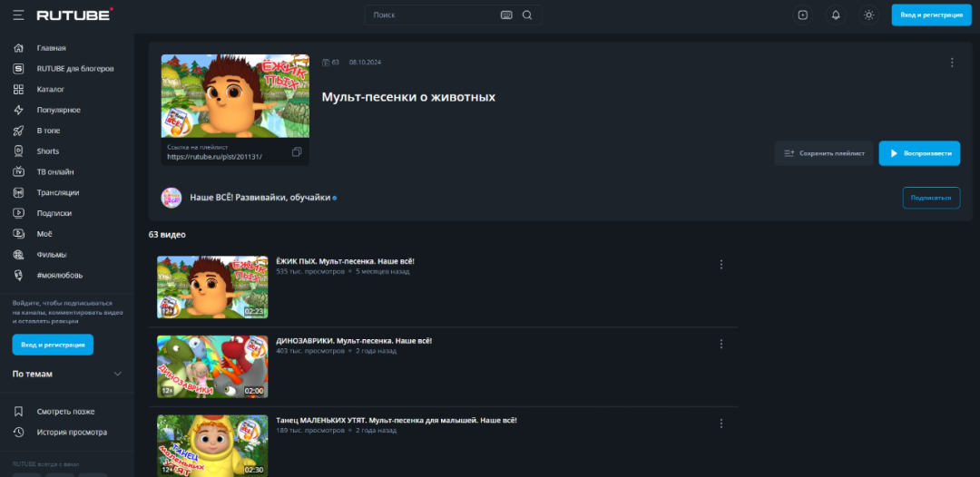
Task: Click Подписаться to subscribe to channel
Action: click(x=930, y=198)
